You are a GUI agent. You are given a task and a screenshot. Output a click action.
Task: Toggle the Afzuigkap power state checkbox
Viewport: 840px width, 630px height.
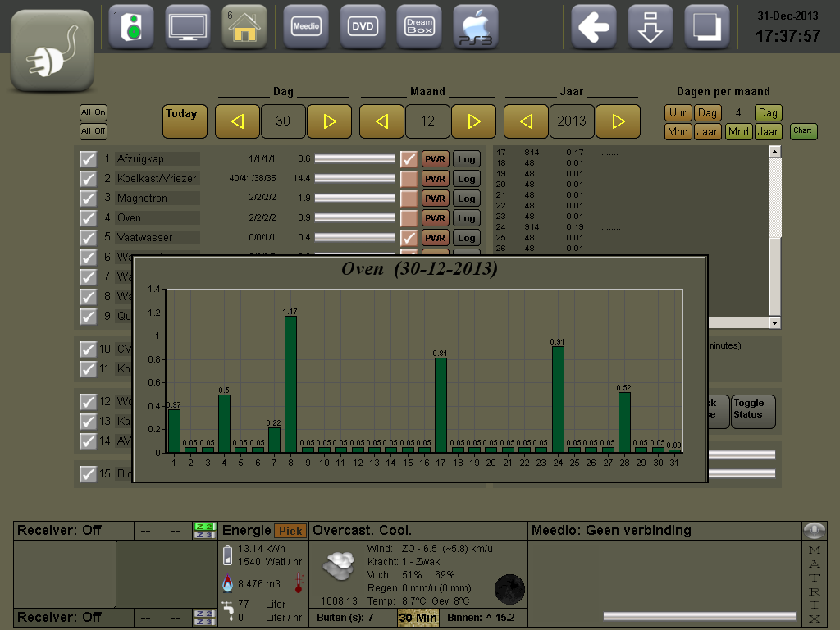pyautogui.click(x=409, y=159)
